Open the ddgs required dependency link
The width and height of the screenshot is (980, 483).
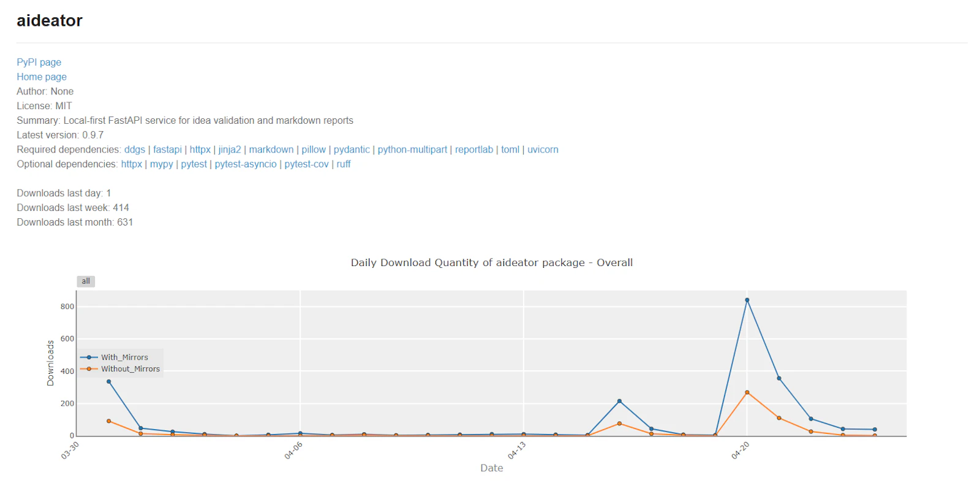[x=135, y=150]
